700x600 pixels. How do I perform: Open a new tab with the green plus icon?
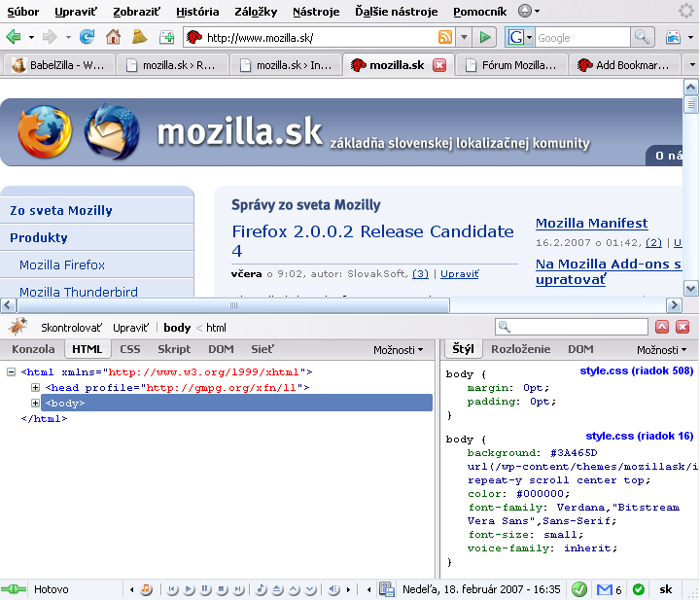(x=166, y=37)
